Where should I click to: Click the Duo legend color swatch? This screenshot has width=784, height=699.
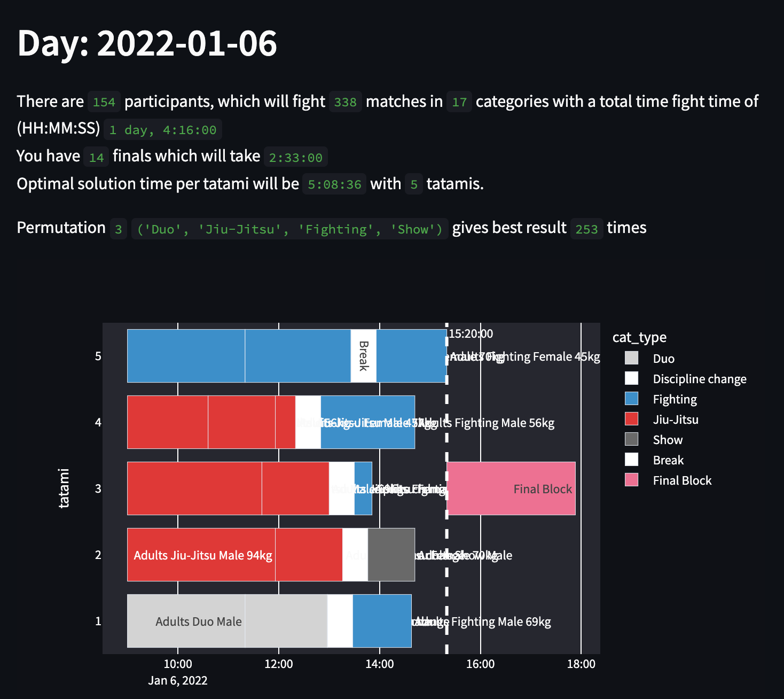tap(631, 358)
